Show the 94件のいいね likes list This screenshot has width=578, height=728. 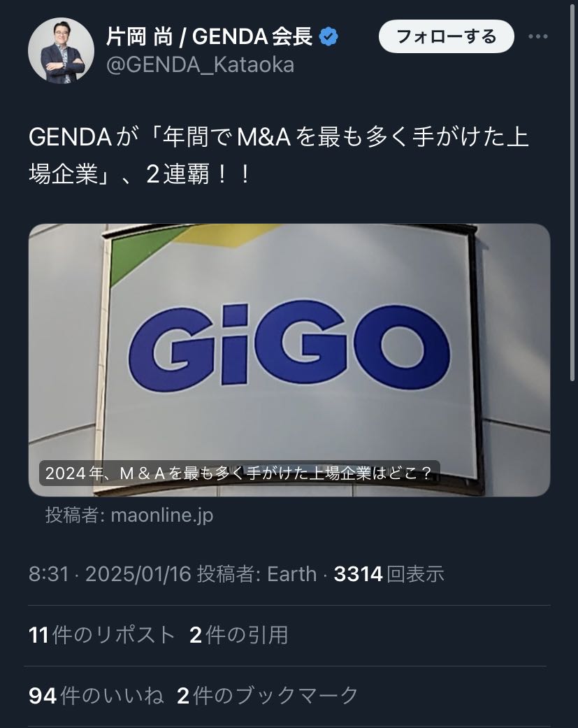click(x=96, y=696)
